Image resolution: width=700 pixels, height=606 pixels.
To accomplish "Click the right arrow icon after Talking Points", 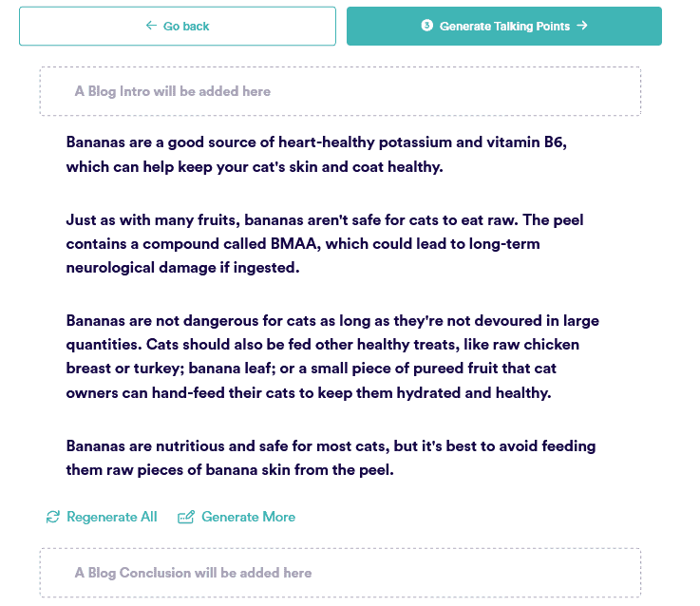I will (582, 26).
